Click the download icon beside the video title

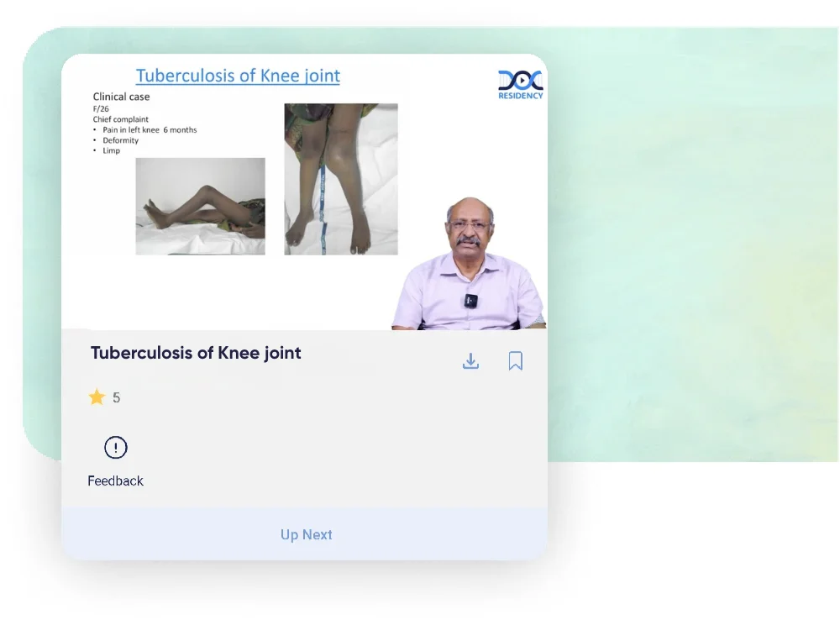click(470, 361)
